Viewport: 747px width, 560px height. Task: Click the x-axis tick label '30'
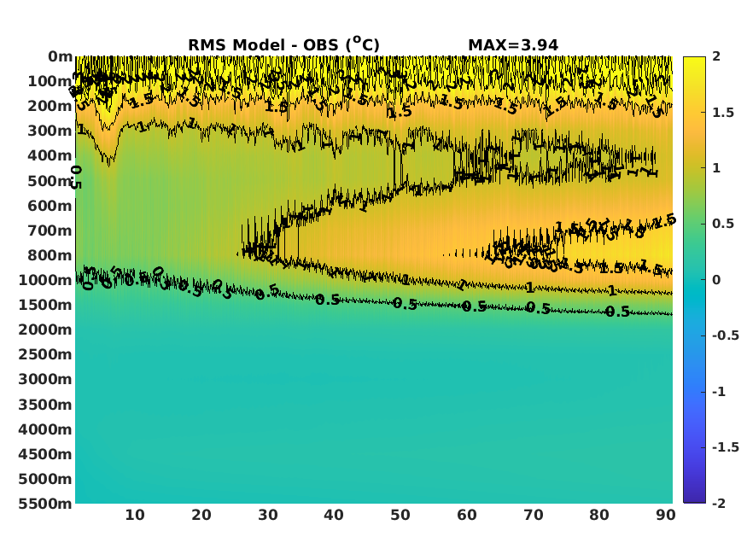pyautogui.click(x=268, y=515)
